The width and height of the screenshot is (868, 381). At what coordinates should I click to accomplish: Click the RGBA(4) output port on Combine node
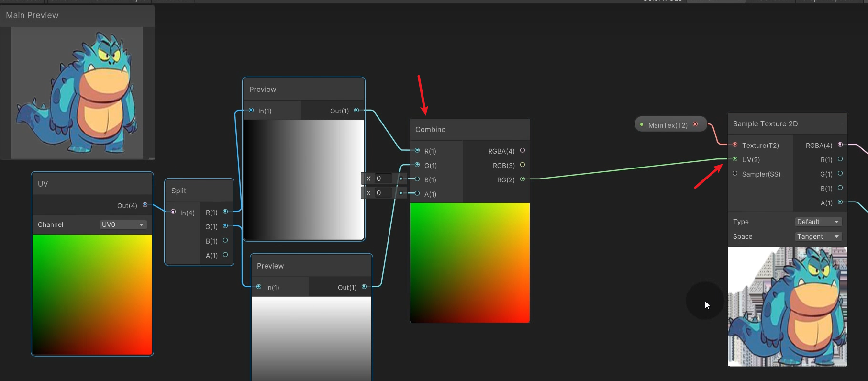(x=523, y=150)
